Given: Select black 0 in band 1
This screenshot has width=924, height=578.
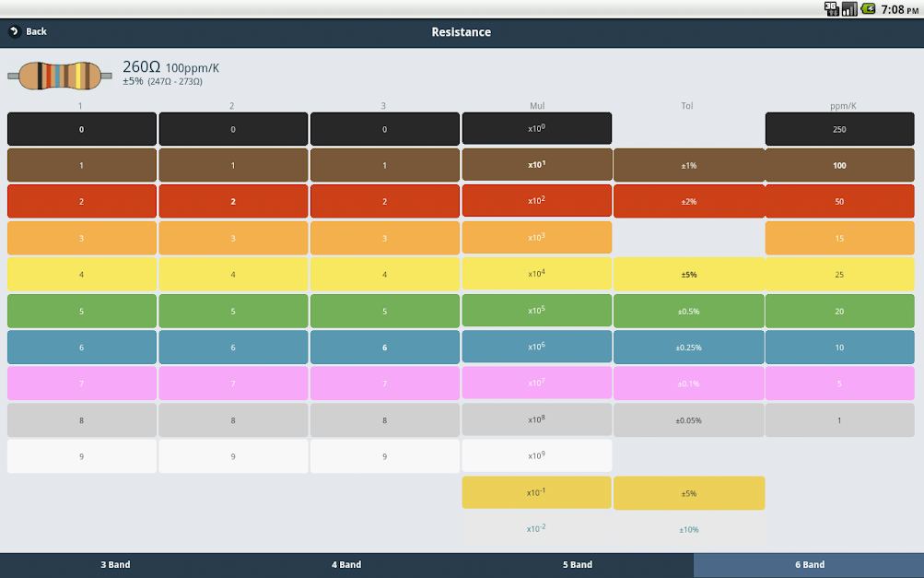Looking at the screenshot, I should pyautogui.click(x=82, y=128).
